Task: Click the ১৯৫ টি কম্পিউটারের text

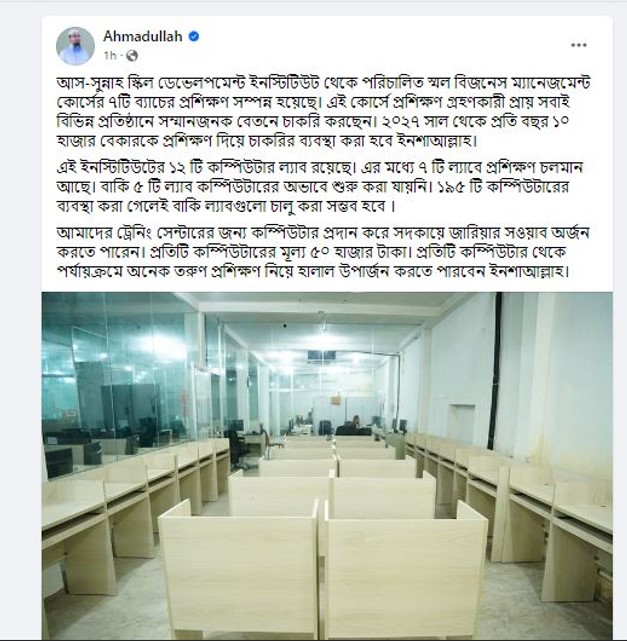Action: point(503,187)
